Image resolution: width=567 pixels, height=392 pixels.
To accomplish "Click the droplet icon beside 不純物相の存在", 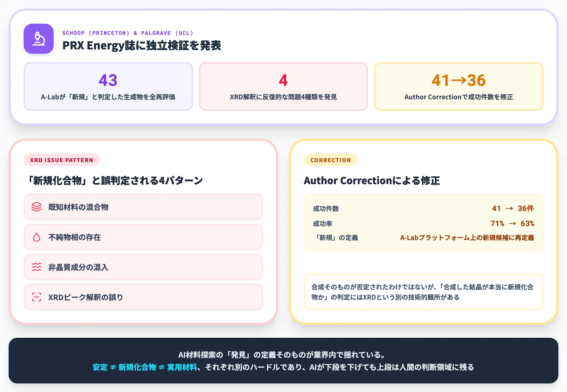I will 37,237.
